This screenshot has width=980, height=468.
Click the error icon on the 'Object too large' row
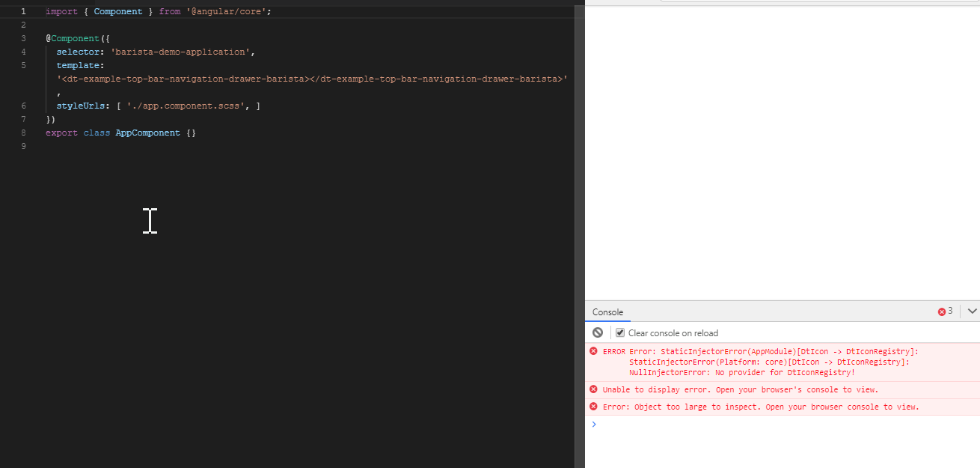pyautogui.click(x=594, y=407)
